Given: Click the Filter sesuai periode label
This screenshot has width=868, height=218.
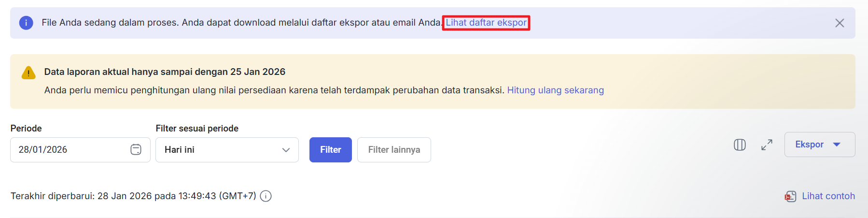Looking at the screenshot, I should 197,129.
